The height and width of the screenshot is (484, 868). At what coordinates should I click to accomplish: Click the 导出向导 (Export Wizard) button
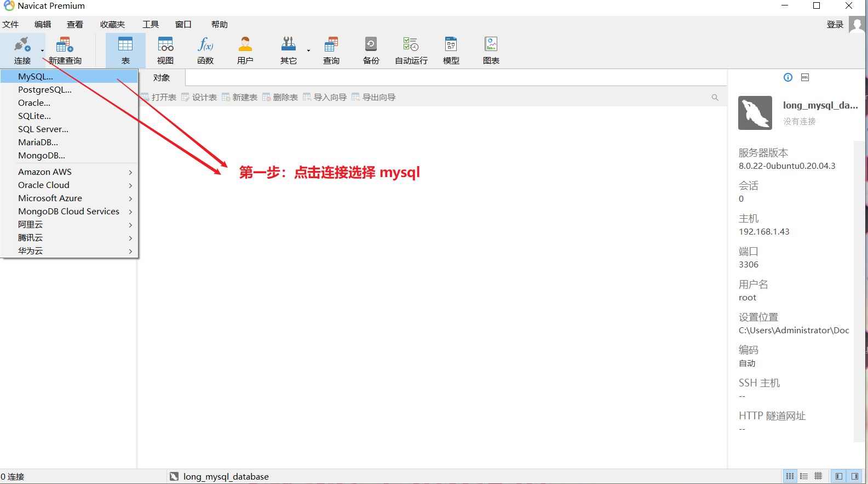point(373,98)
